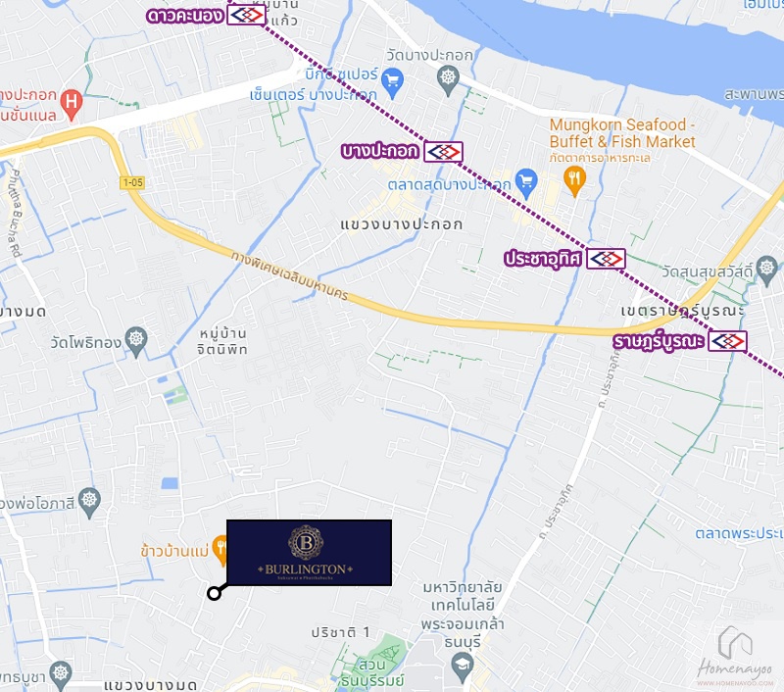Open the Mungkorn Seafood Buffet label
The width and height of the screenshot is (784, 692).
[x=622, y=133]
